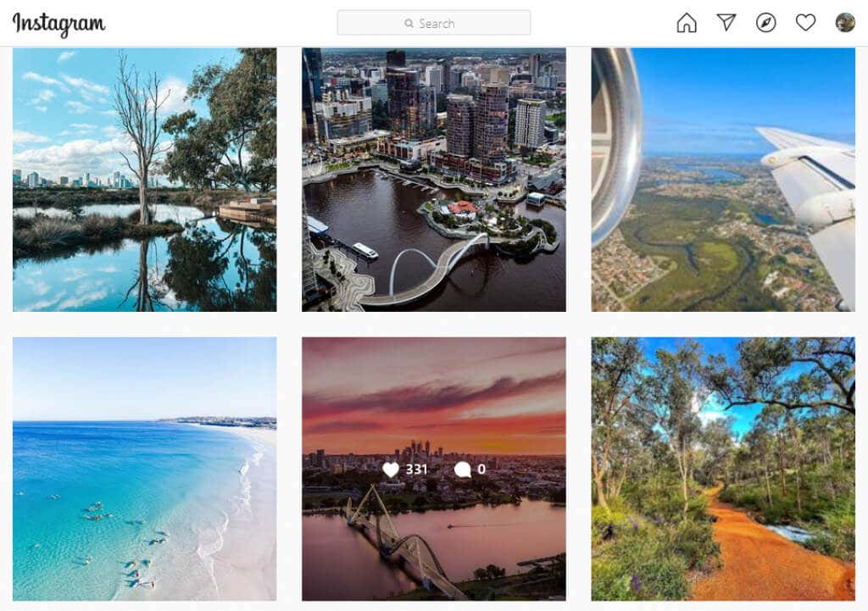Viewport: 868px width, 611px height.
Task: Open the aerial city quay bridge photo
Action: [x=434, y=180]
